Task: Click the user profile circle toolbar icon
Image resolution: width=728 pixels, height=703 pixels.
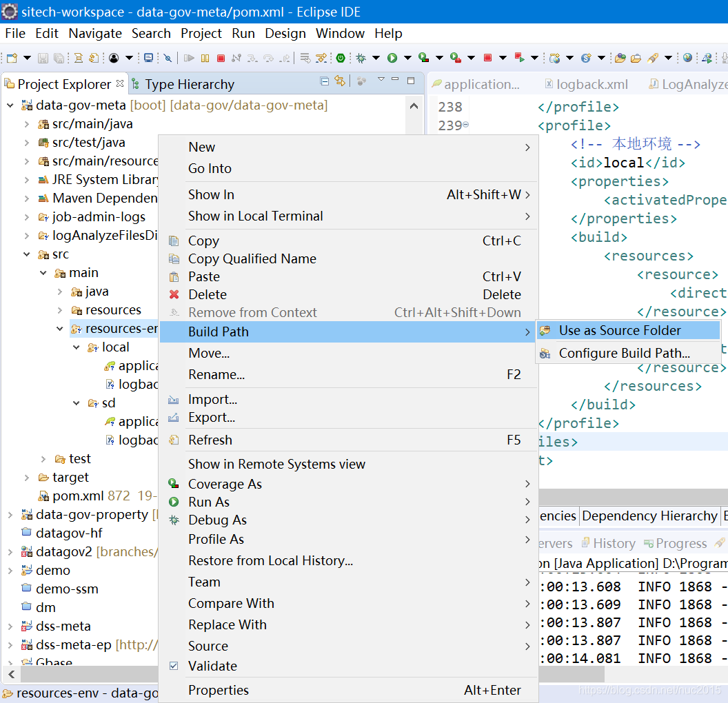Action: click(114, 58)
